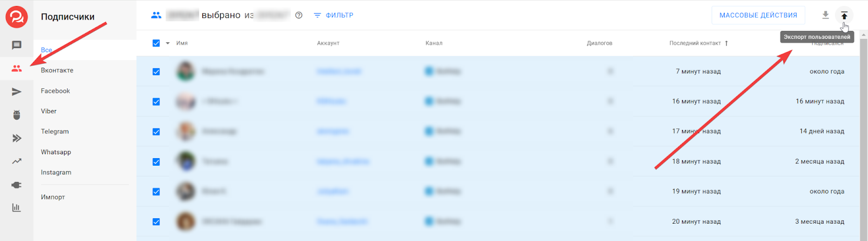Toggle the select-all checkbox in table header
This screenshot has width=868, height=241.
156,43
